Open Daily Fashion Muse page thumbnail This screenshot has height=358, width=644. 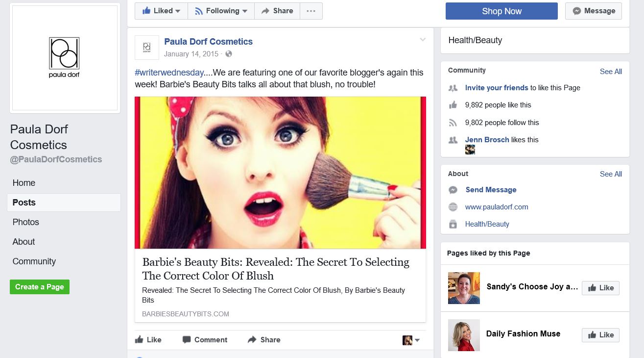click(464, 335)
